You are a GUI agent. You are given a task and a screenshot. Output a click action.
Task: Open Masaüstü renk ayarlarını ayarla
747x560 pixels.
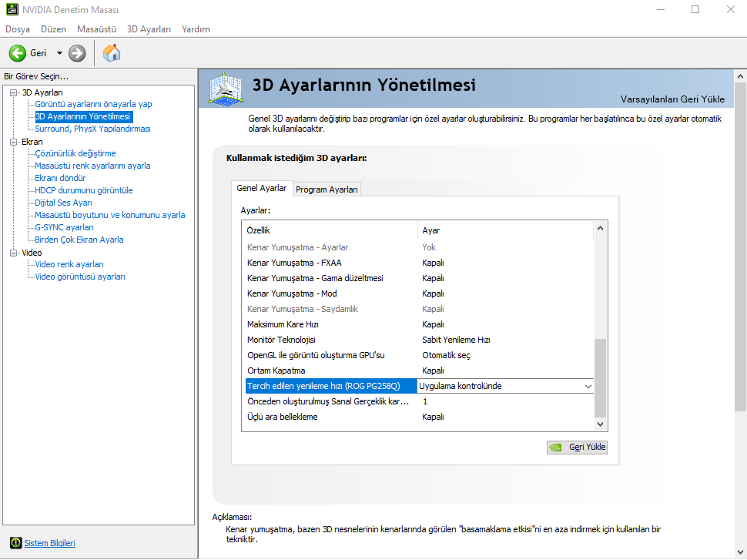coord(92,166)
